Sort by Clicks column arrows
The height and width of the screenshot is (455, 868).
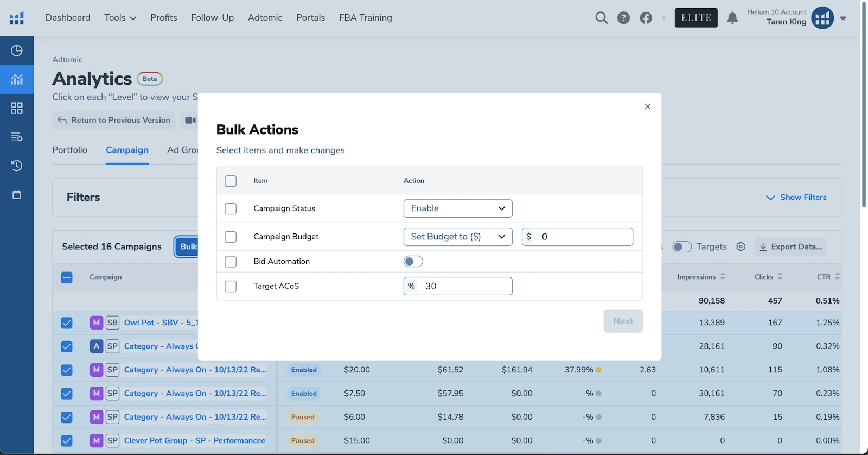780,277
